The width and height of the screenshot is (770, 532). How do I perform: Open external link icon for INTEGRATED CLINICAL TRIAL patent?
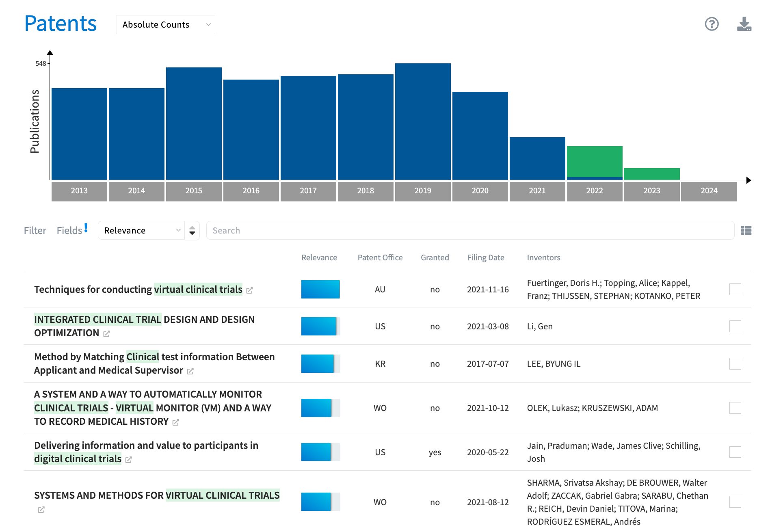(x=107, y=334)
